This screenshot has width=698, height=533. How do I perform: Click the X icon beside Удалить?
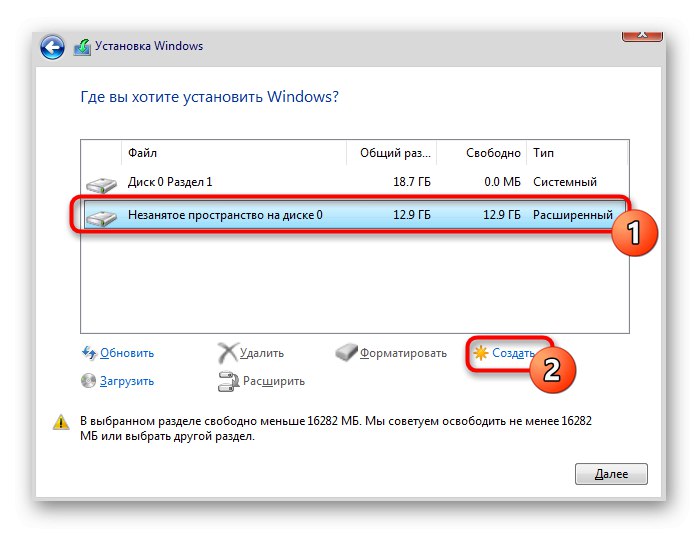coord(227,353)
